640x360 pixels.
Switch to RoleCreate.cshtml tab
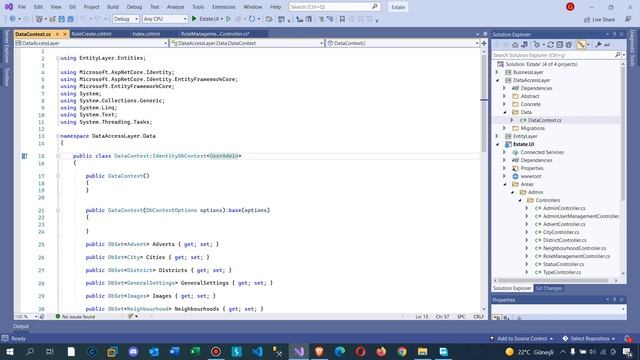(x=91, y=34)
